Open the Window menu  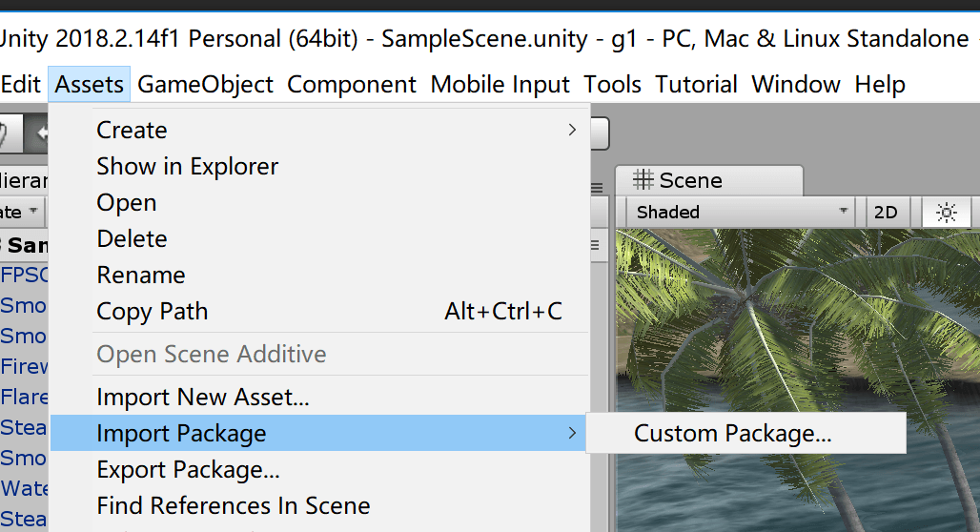coord(796,85)
